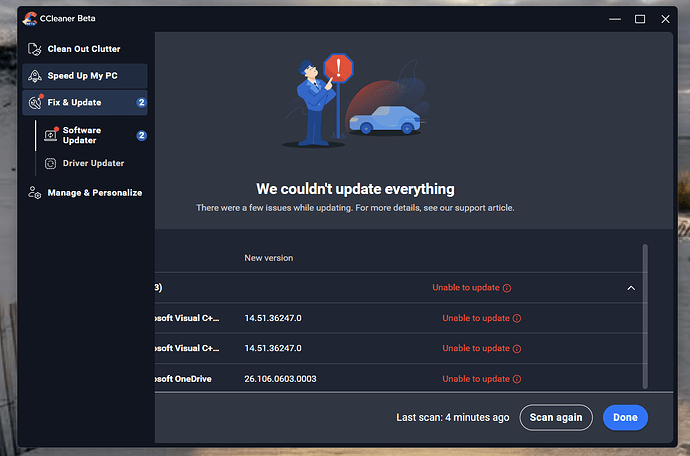Click version 26.106.0603.0003 for OneDrive
The width and height of the screenshot is (690, 456).
pos(280,379)
